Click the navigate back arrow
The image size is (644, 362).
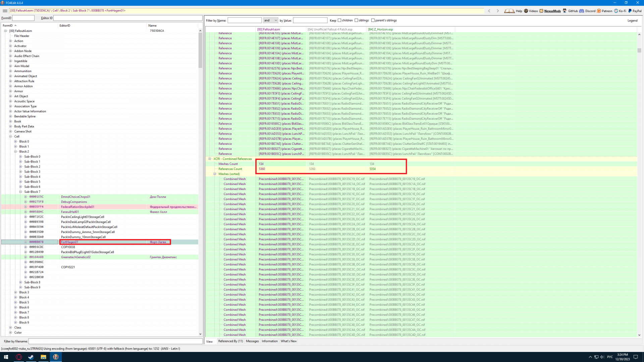[489, 11]
